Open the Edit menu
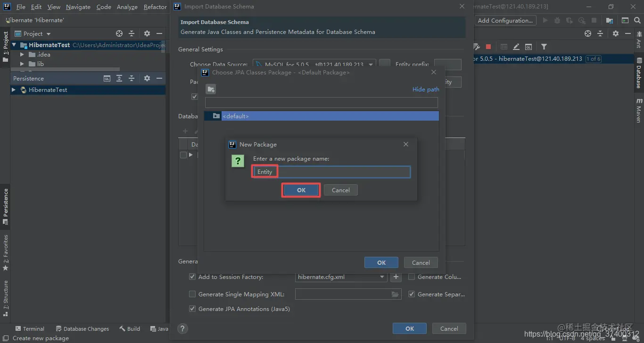The image size is (644, 343). pos(36,7)
